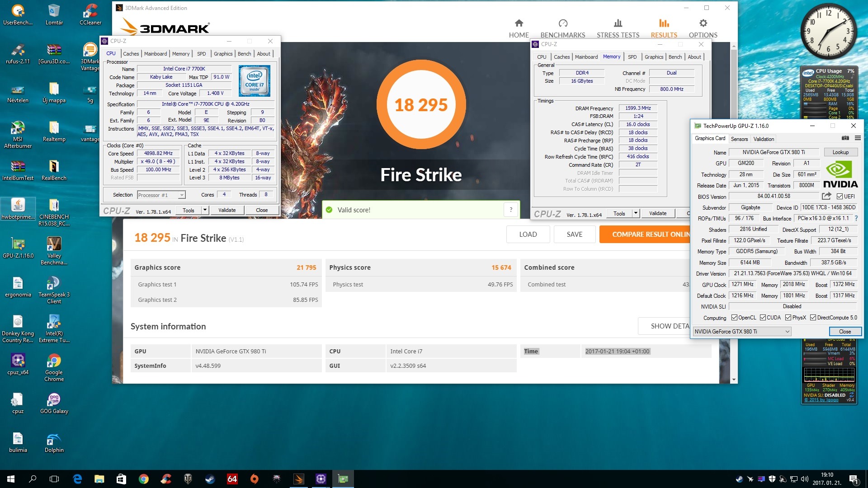The width and height of the screenshot is (868, 488).
Task: Click the SAVE result button
Action: pyautogui.click(x=574, y=235)
